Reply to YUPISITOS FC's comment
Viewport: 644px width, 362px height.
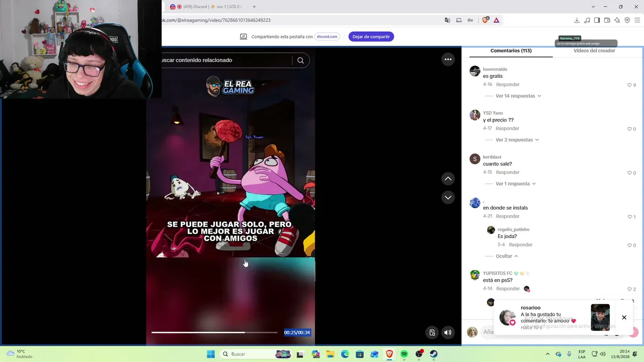point(508,289)
